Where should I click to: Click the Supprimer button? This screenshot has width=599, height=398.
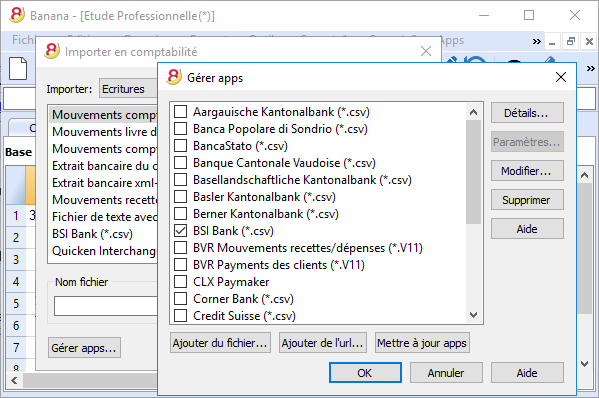pyautogui.click(x=527, y=200)
